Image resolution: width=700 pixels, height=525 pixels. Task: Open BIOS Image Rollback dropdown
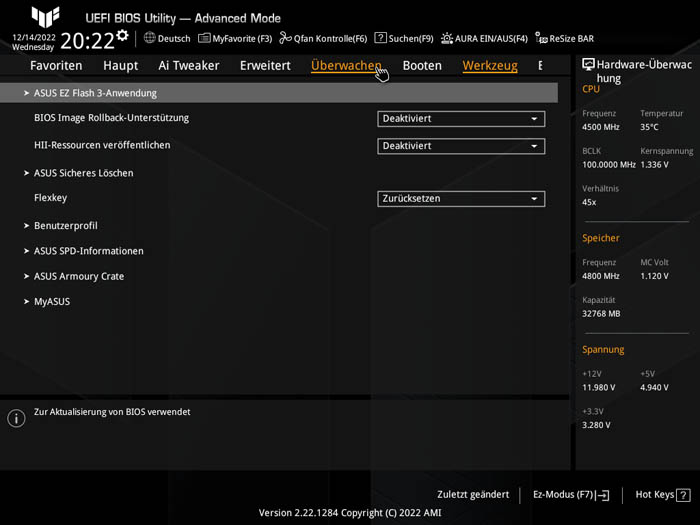[461, 119]
